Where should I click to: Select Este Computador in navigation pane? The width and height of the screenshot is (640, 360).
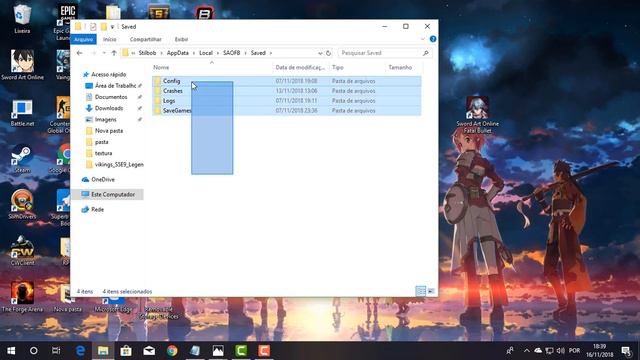click(x=113, y=194)
